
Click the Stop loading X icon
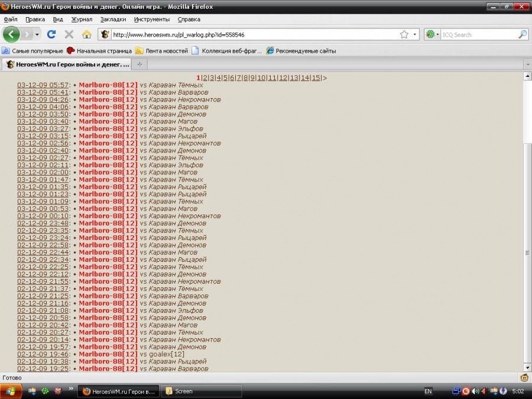(x=69, y=34)
